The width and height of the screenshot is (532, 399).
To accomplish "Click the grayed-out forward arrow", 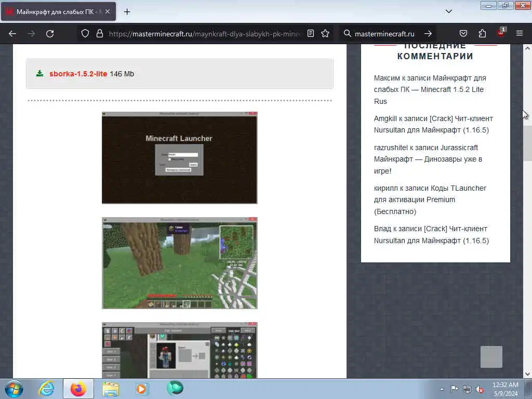I will 31,34.
